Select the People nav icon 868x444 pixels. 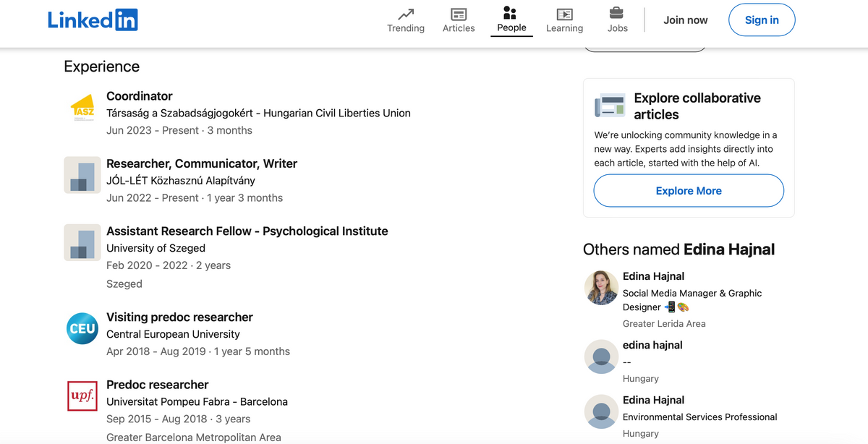coord(511,13)
